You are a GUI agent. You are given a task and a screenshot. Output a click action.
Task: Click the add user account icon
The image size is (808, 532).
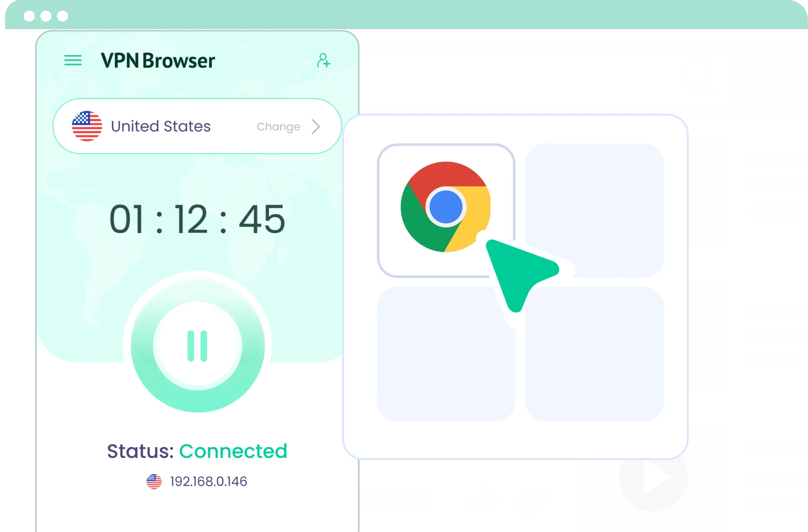(x=324, y=60)
